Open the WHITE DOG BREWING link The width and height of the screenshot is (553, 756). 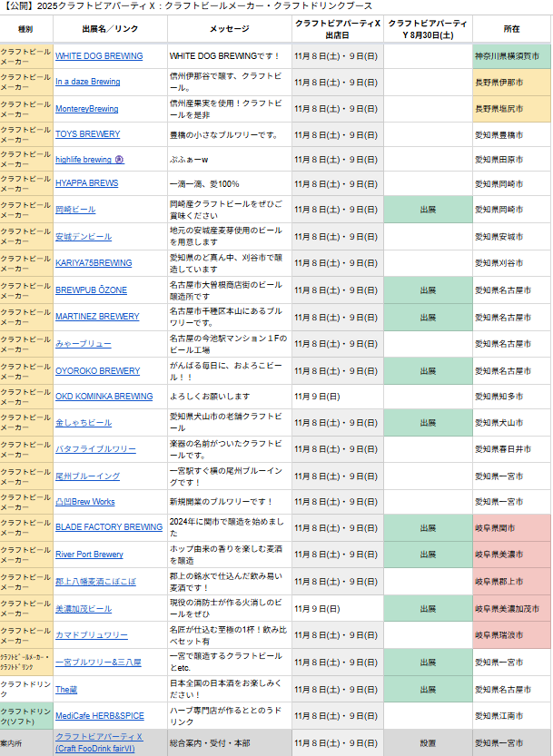tap(99, 56)
